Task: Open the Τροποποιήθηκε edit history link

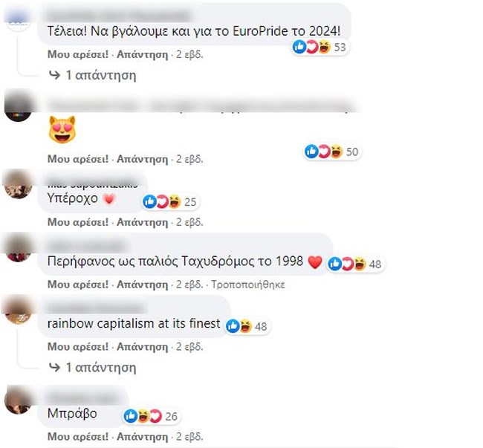Action: point(248,285)
